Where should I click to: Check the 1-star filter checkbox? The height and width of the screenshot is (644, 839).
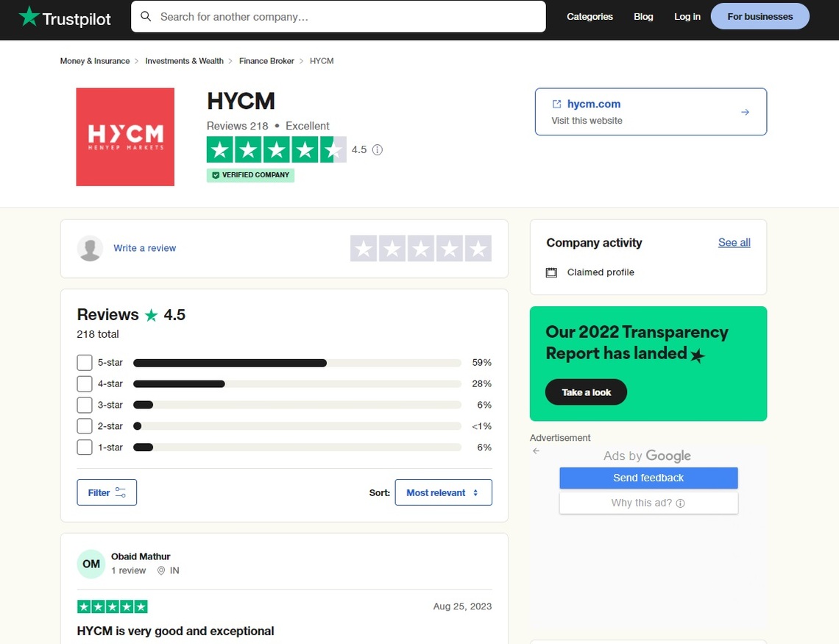coord(85,447)
